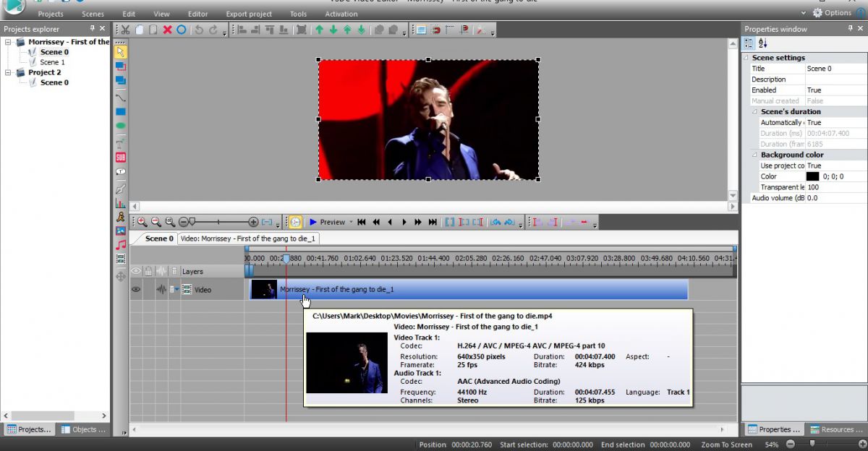Toggle the highlighted clock icon
868x451 pixels.
[x=295, y=222]
